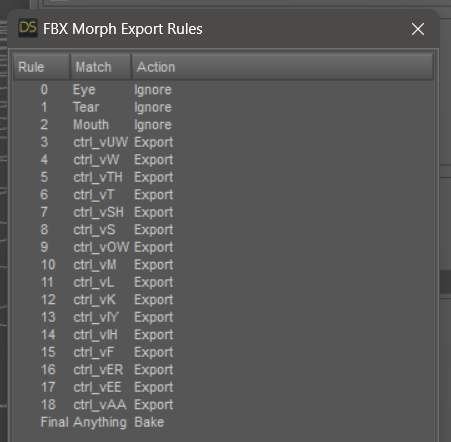
Task: Select the ctrl_vSH rule row
Action: click(x=224, y=212)
